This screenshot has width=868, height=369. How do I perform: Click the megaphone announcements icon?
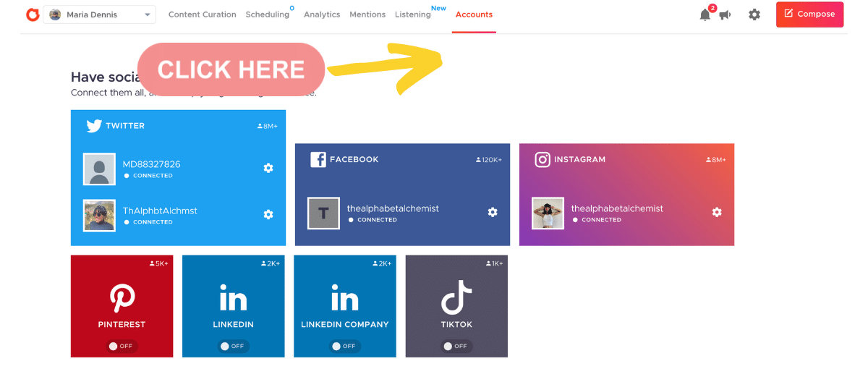[725, 14]
